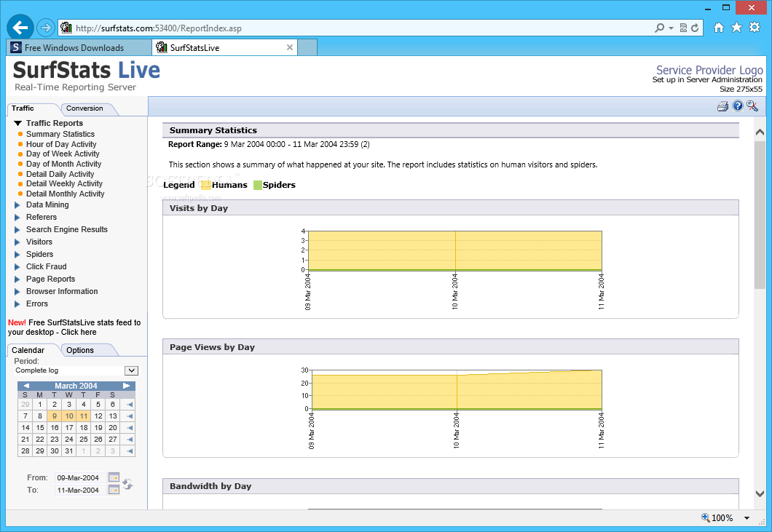
Task: Click in the To date field
Action: (80, 491)
